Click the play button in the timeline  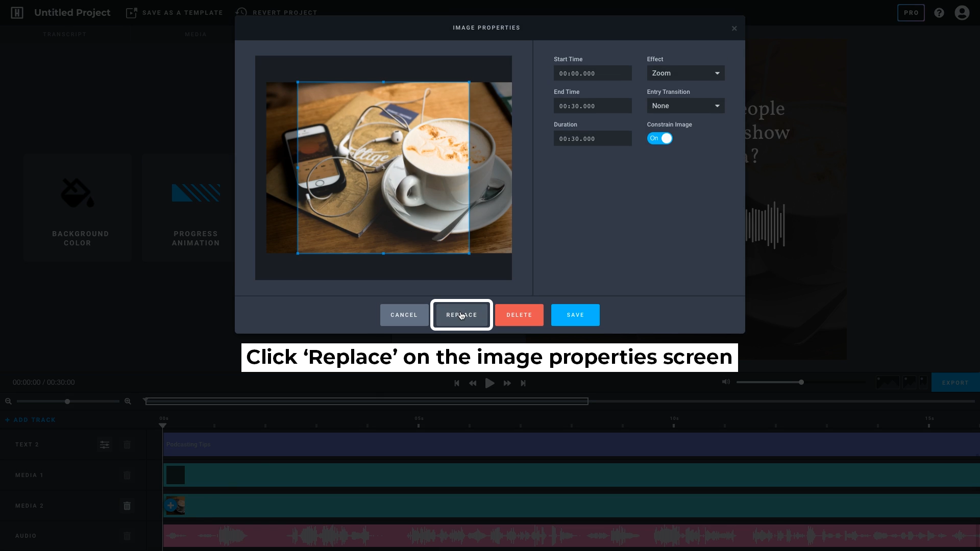click(x=490, y=382)
